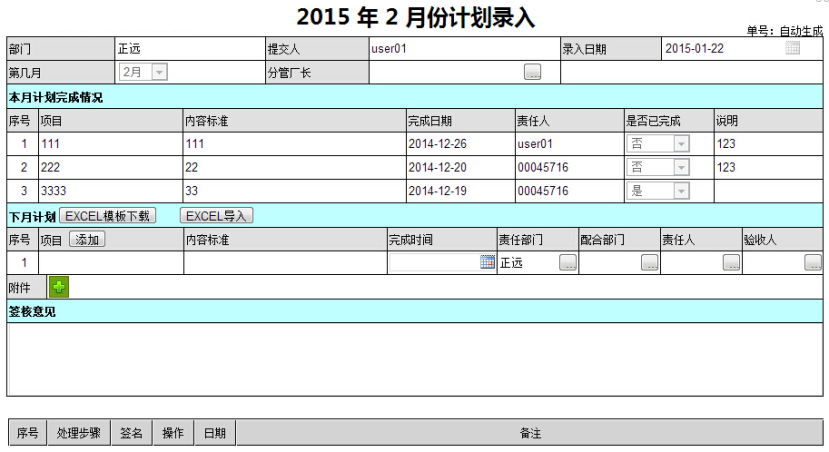This screenshot has height=452, width=829.
Task: Open the 分管厂长 lookup ellipsis button
Action: click(x=532, y=72)
